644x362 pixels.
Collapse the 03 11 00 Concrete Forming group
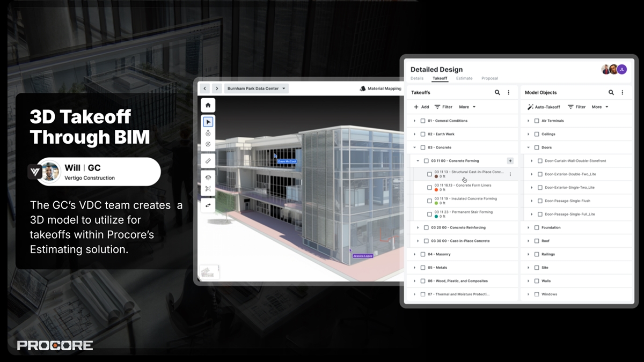418,161
